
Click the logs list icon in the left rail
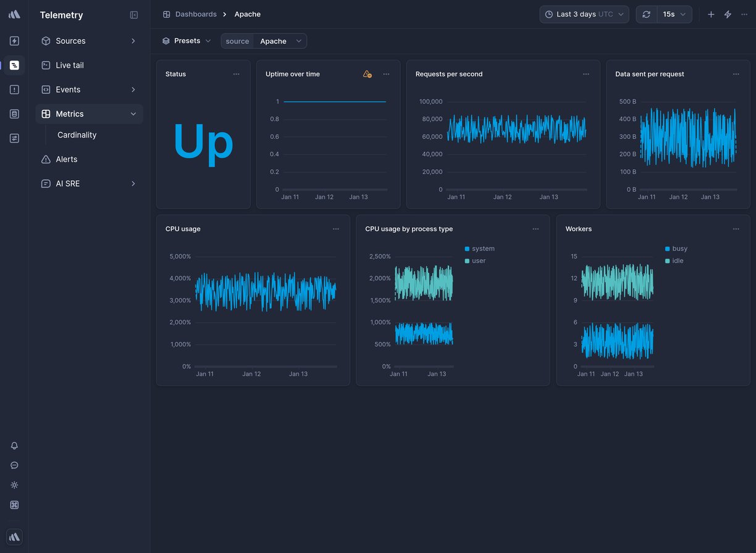point(14,114)
